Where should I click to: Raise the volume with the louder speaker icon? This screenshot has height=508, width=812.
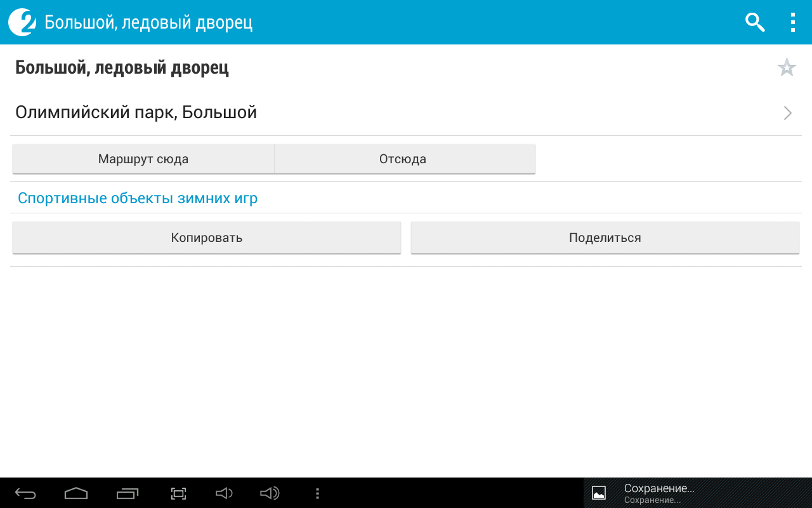270,493
